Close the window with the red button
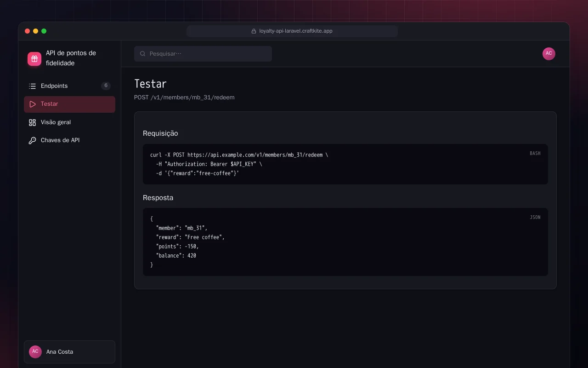 tap(28, 31)
